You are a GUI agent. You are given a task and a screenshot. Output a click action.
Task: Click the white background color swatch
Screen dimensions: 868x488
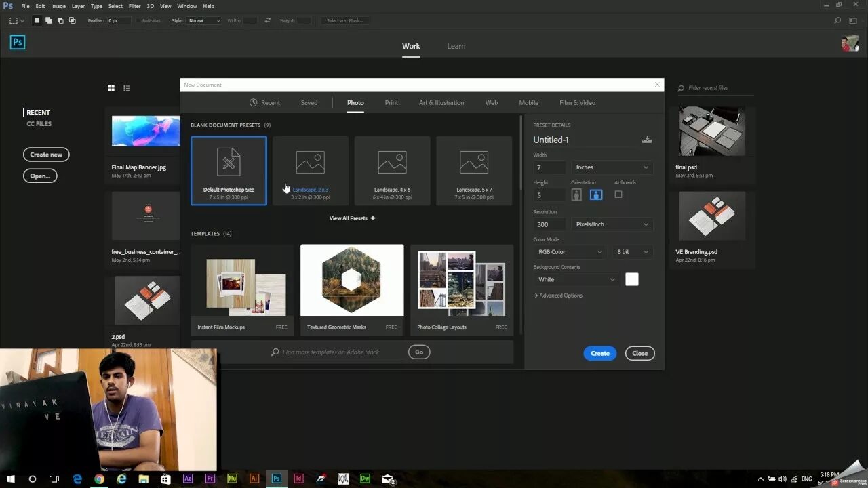[632, 279]
